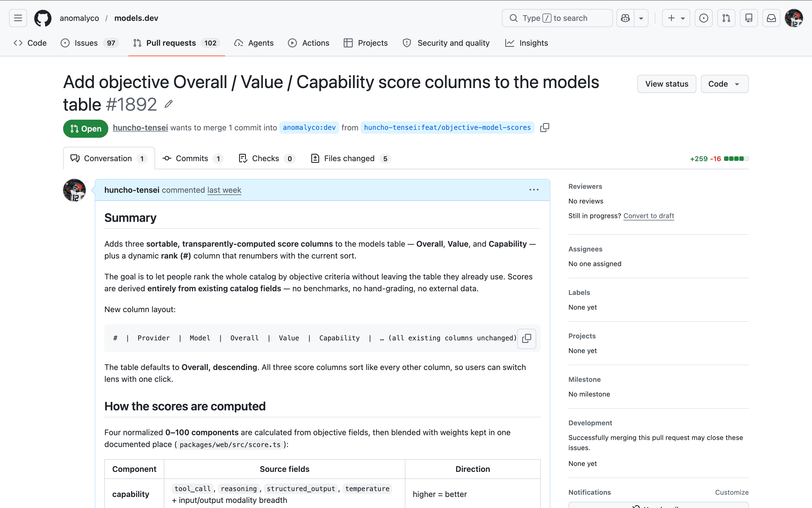Open the repositories icon in the header
The image size is (812, 508).
click(749, 18)
